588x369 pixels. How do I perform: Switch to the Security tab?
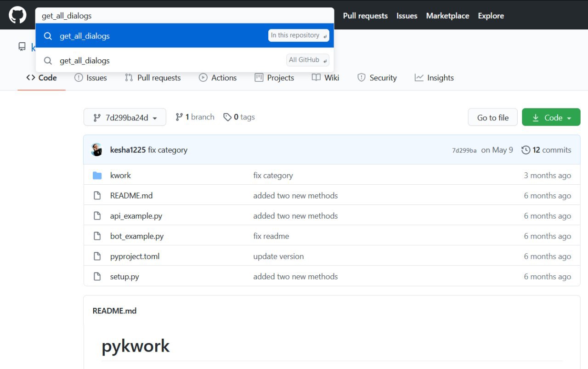tap(377, 78)
